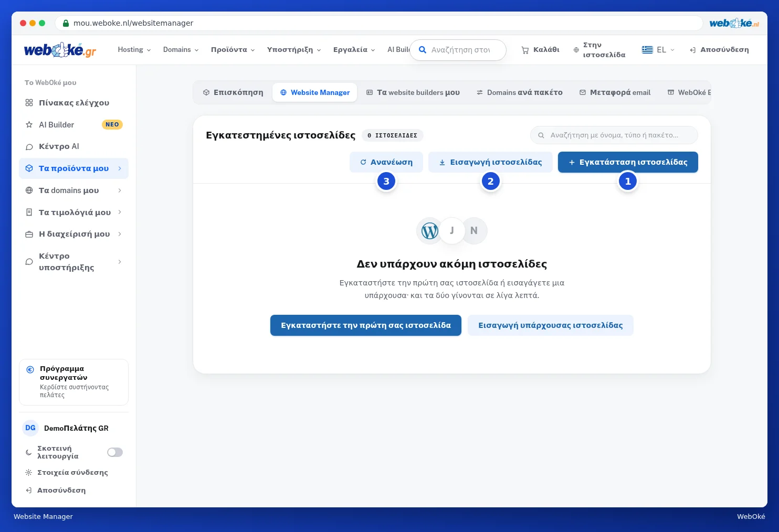Image resolution: width=779 pixels, height=532 pixels.
Task: Open the Hosting dropdown menu
Action: click(134, 50)
